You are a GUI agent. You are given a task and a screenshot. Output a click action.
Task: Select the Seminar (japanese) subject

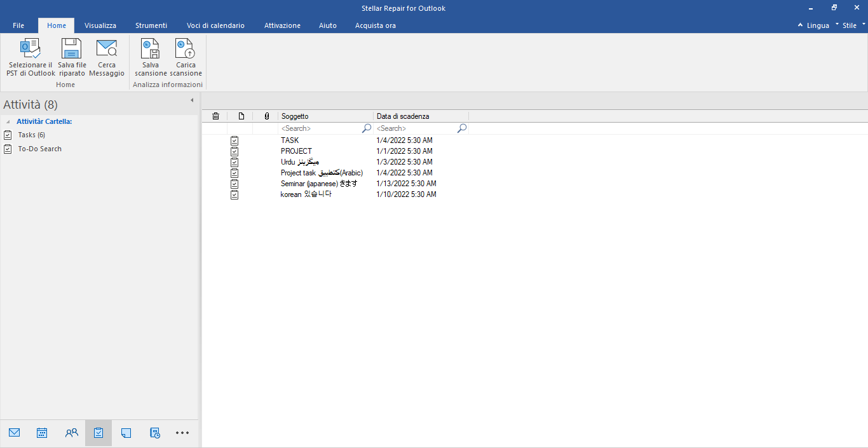(319, 184)
